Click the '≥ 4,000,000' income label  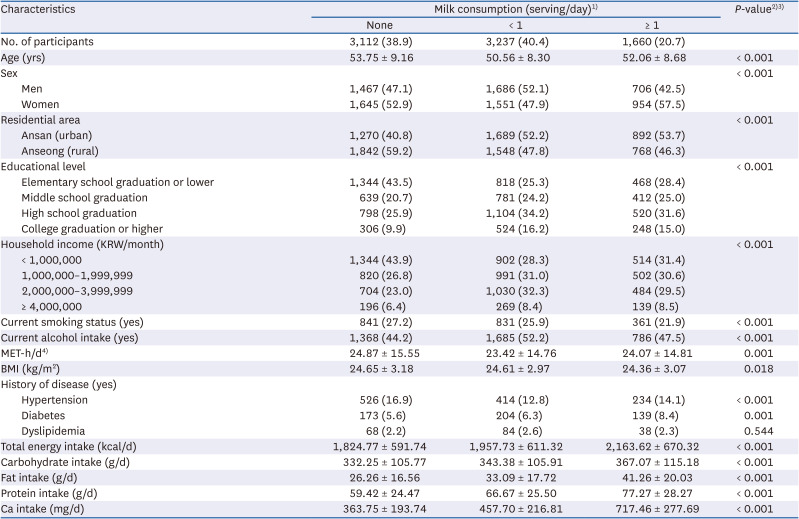[x=51, y=307]
